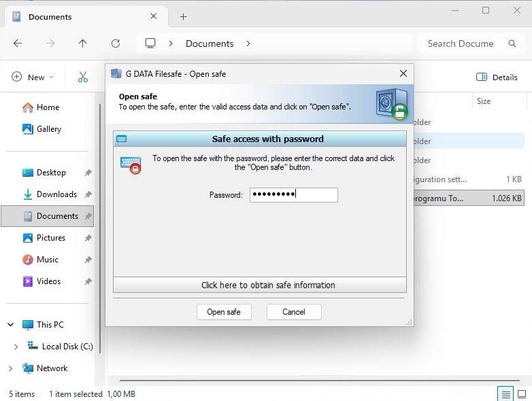Screen dimensions: 532x401
Task: Click here to obtain safe information
Action: coord(260,285)
